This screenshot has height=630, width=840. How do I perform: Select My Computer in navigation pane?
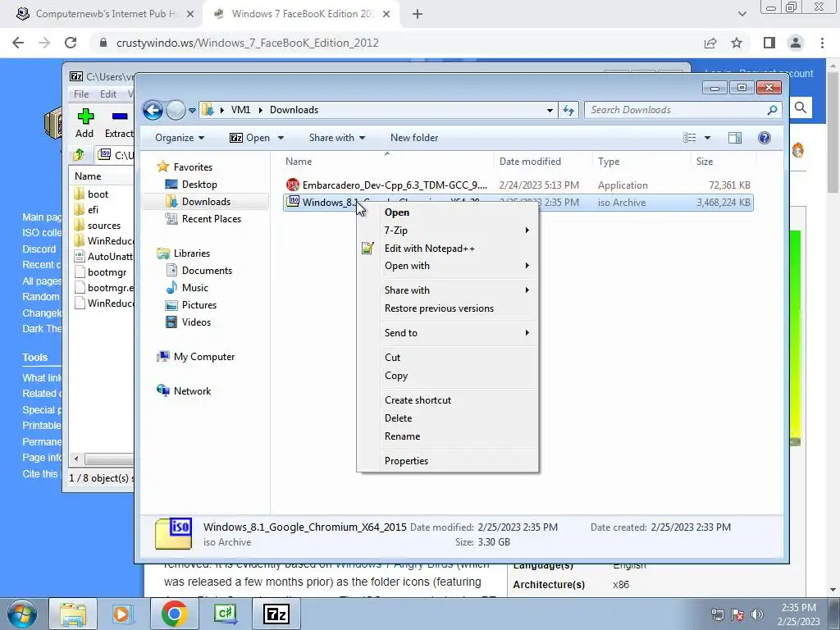pyautogui.click(x=204, y=357)
